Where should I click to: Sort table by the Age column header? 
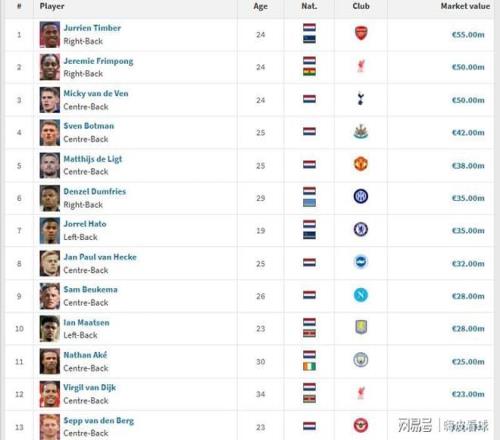260,6
